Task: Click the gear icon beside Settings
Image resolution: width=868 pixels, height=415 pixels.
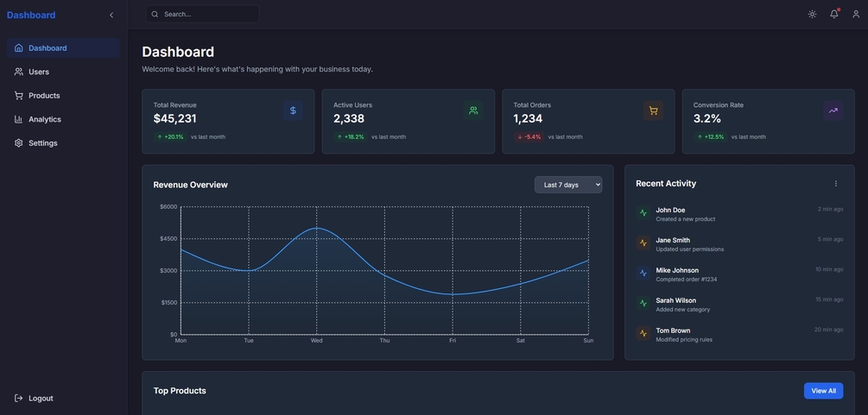Action: pyautogui.click(x=19, y=143)
